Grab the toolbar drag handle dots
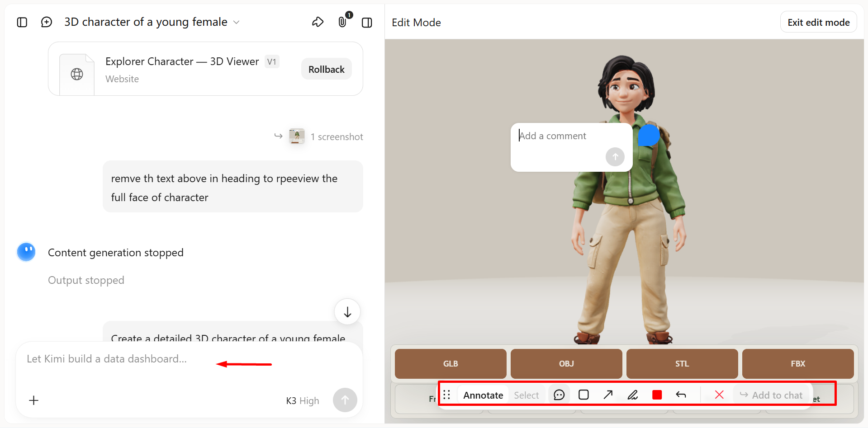The width and height of the screenshot is (868, 428). point(446,395)
